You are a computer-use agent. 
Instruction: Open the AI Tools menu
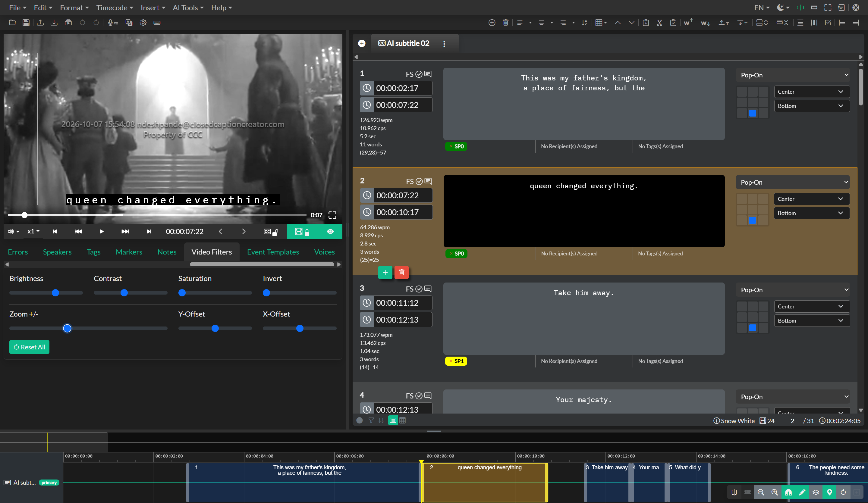(188, 8)
